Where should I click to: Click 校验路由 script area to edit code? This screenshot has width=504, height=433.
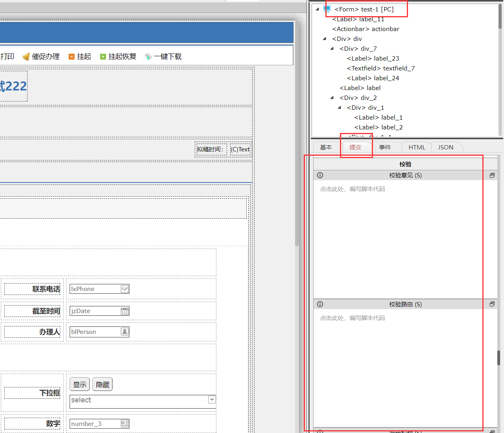click(x=405, y=368)
